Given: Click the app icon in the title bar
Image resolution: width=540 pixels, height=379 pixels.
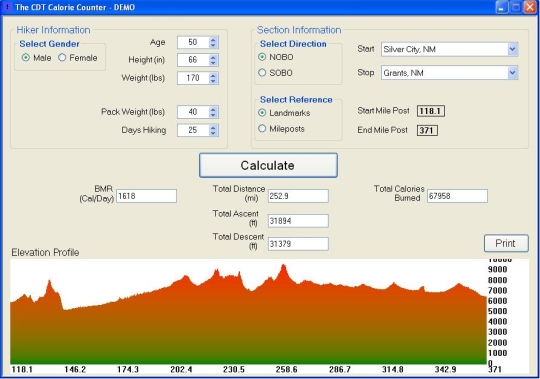Looking at the screenshot, I should pyautogui.click(x=7, y=7).
